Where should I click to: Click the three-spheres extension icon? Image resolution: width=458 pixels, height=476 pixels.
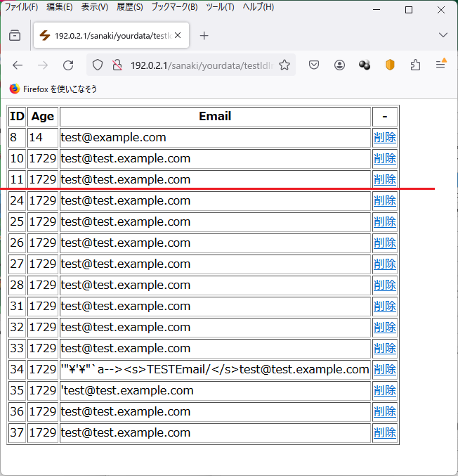pyautogui.click(x=365, y=65)
